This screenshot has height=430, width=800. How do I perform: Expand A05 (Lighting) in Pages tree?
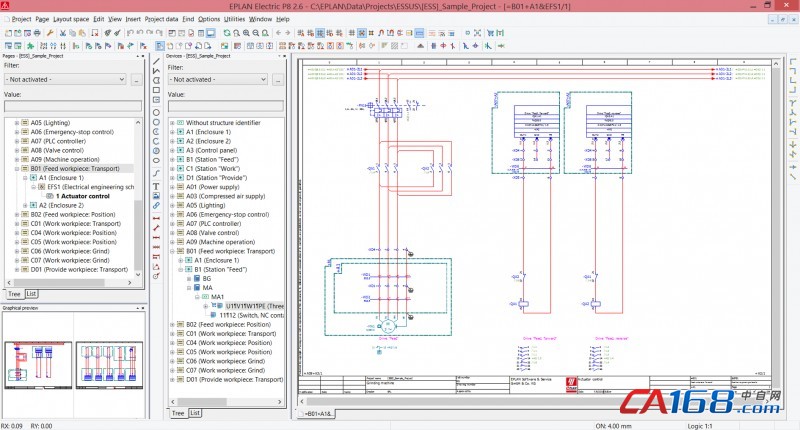(x=17, y=123)
